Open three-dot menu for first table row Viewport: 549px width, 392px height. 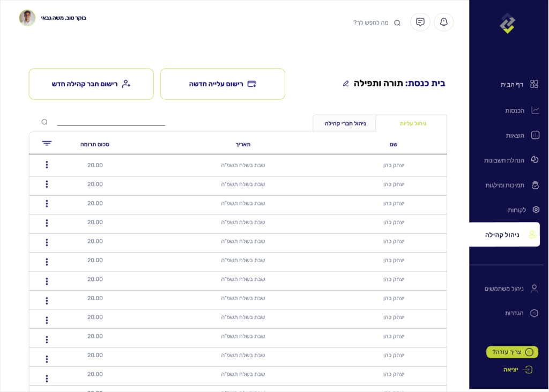pos(47,165)
